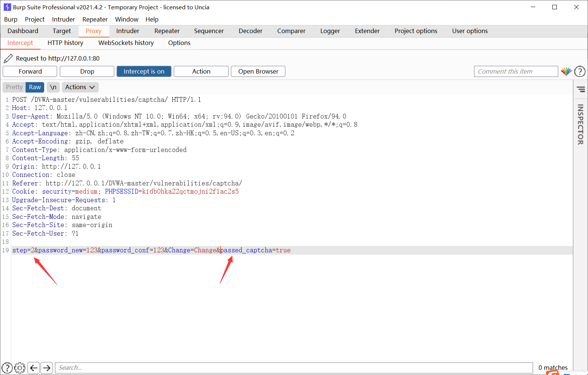Image resolution: width=588 pixels, height=375 pixels.
Task: Click the Open Browser button
Action: coord(258,71)
